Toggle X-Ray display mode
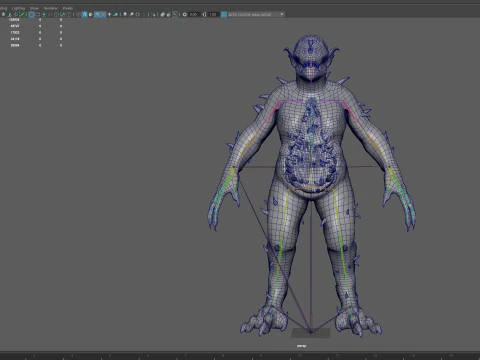The image size is (480, 360). click(x=162, y=14)
